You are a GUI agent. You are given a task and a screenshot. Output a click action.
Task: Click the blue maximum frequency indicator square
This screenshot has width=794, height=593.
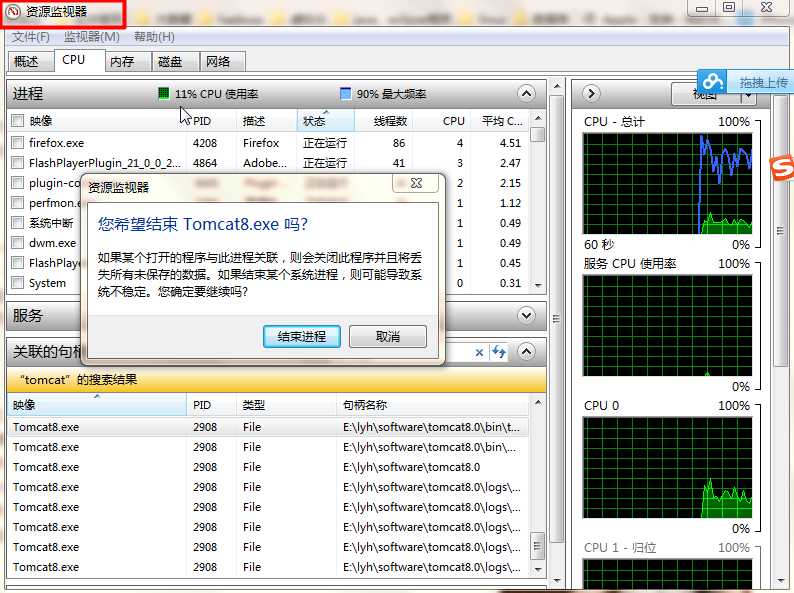(x=345, y=93)
